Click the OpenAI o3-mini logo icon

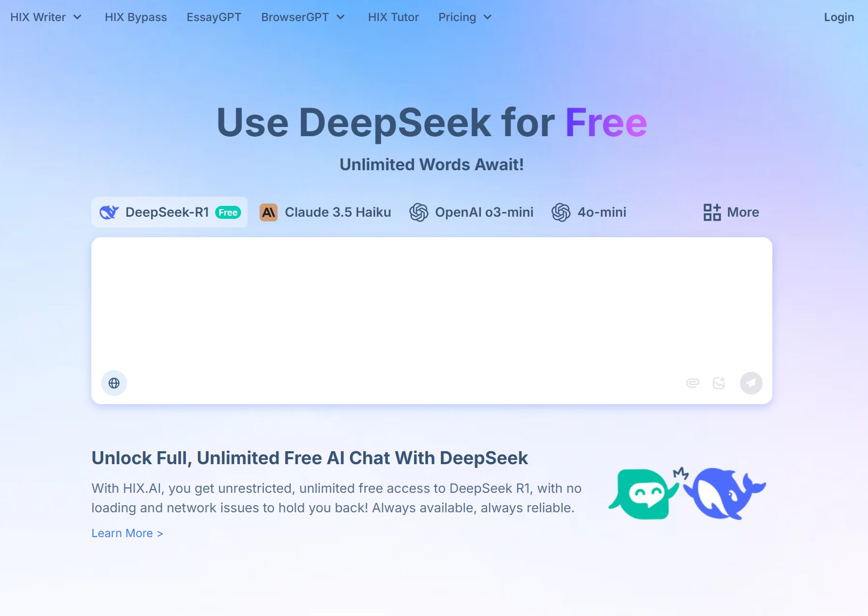(419, 212)
